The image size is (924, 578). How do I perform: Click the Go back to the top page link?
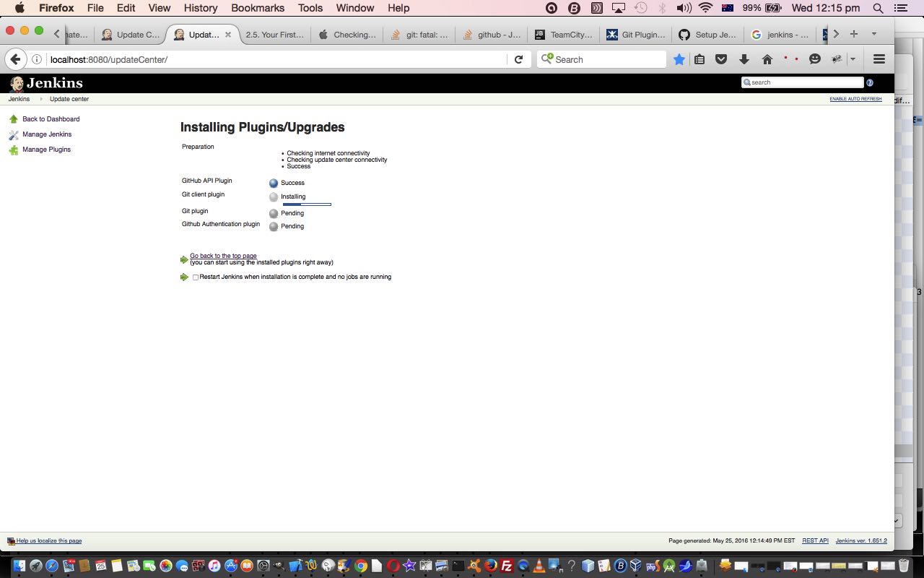[223, 256]
